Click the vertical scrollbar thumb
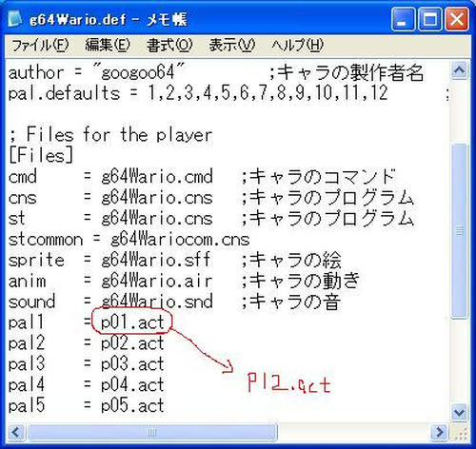This screenshot has height=449, width=476. pos(459,230)
